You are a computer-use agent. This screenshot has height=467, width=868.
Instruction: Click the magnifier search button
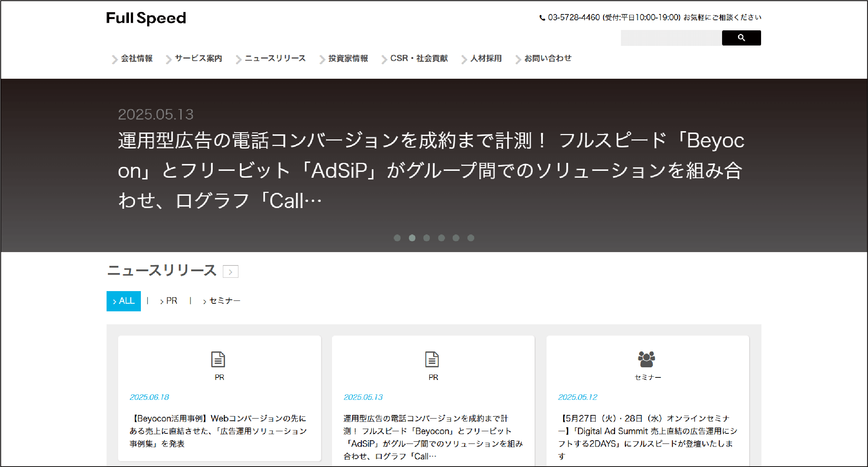[x=741, y=38]
